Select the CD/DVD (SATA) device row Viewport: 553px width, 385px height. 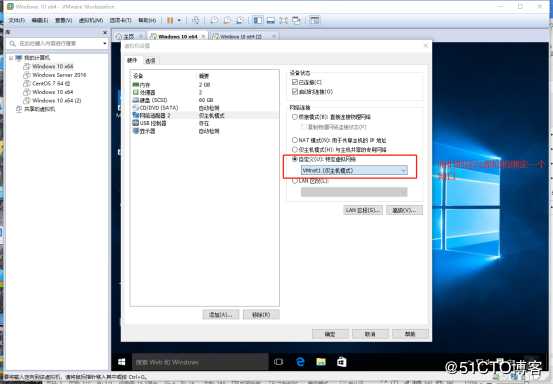click(204, 108)
